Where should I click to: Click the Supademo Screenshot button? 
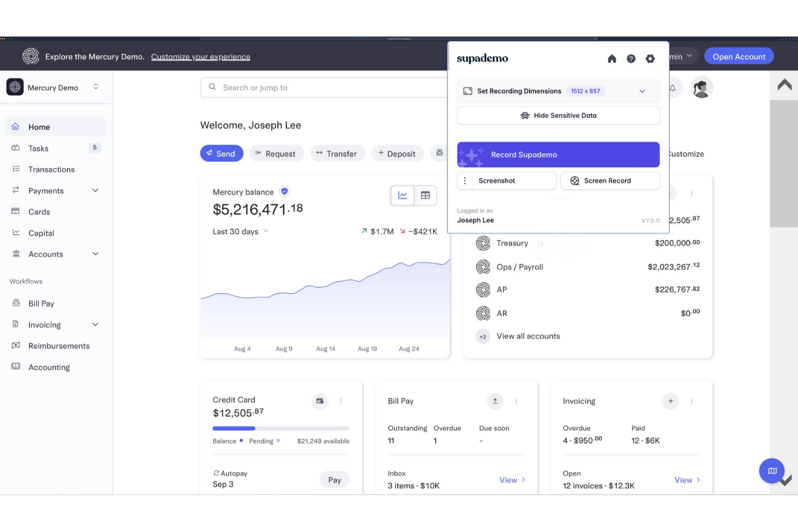(x=513, y=181)
